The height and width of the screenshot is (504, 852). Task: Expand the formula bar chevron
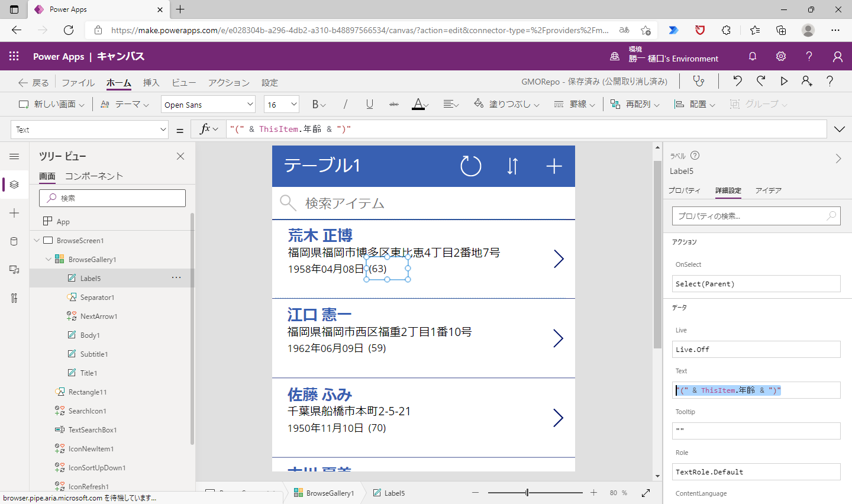840,130
